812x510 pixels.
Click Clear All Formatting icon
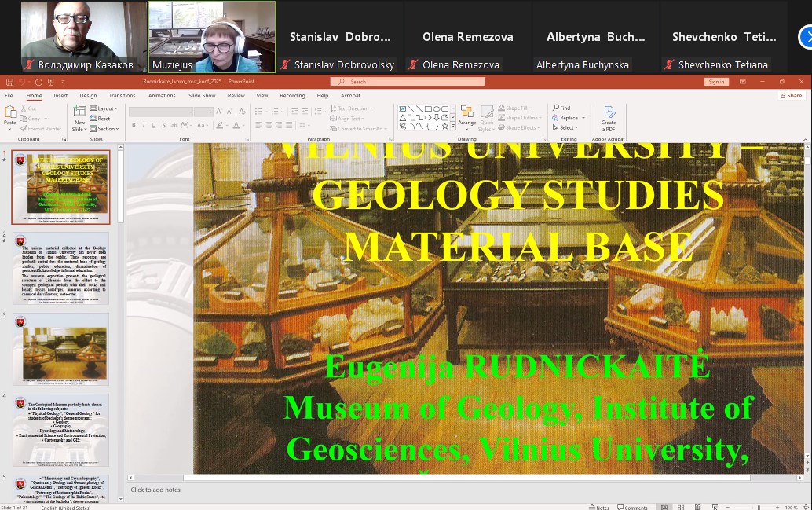click(x=243, y=112)
